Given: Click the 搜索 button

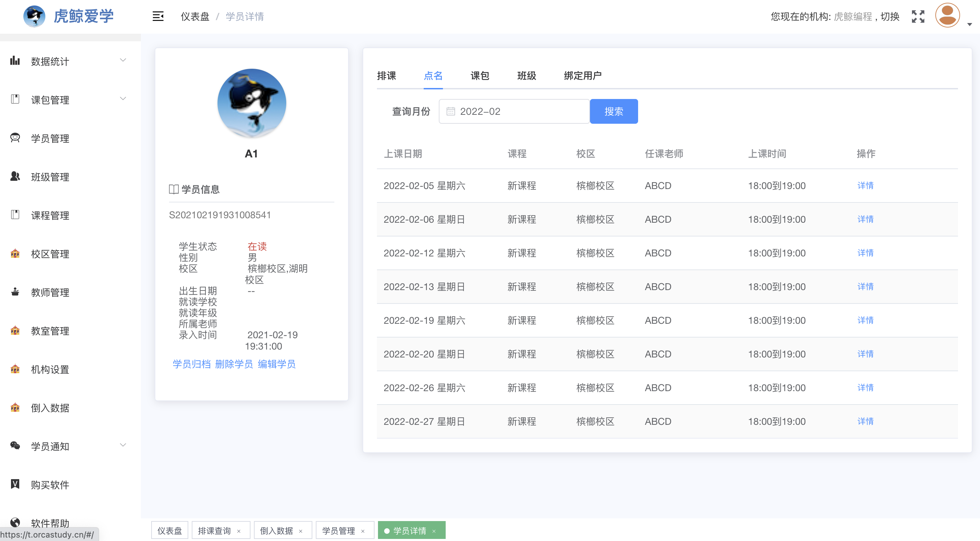Looking at the screenshot, I should tap(614, 111).
